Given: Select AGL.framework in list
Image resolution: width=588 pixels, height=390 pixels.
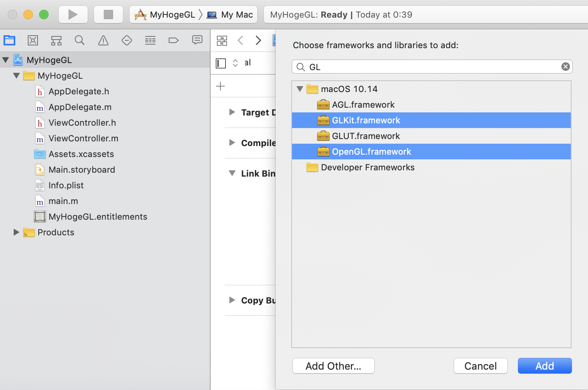Looking at the screenshot, I should coord(431,105).
